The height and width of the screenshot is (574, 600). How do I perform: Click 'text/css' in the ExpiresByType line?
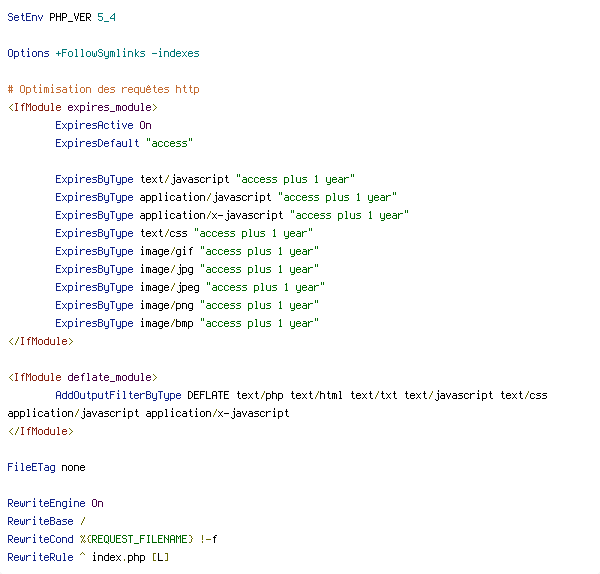164,233
